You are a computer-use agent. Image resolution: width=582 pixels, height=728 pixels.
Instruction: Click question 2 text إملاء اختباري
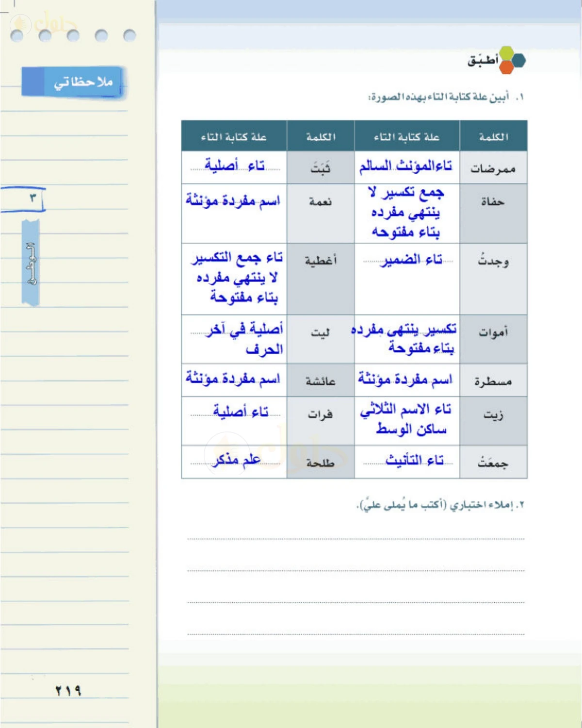tap(440, 505)
